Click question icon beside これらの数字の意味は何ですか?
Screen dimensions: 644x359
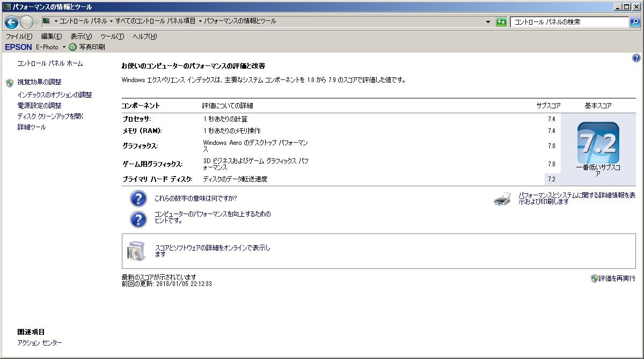[138, 199]
